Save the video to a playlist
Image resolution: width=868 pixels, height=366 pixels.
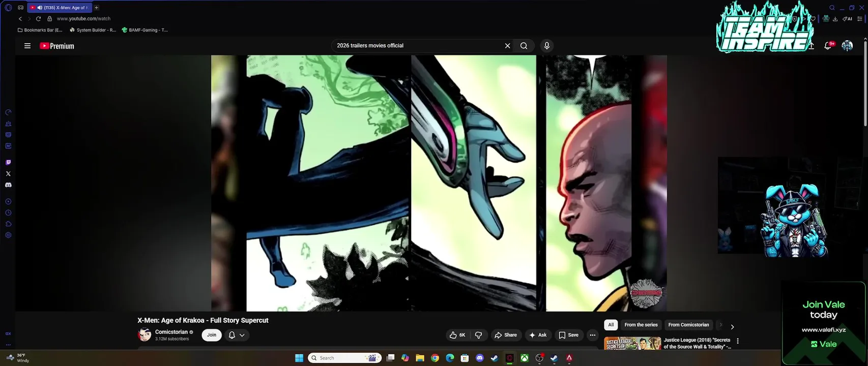(x=569, y=335)
